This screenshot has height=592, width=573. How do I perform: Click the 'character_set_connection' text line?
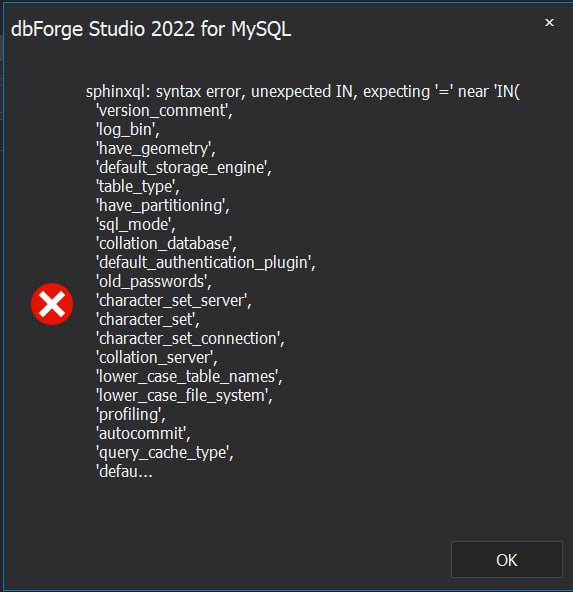[190, 339]
